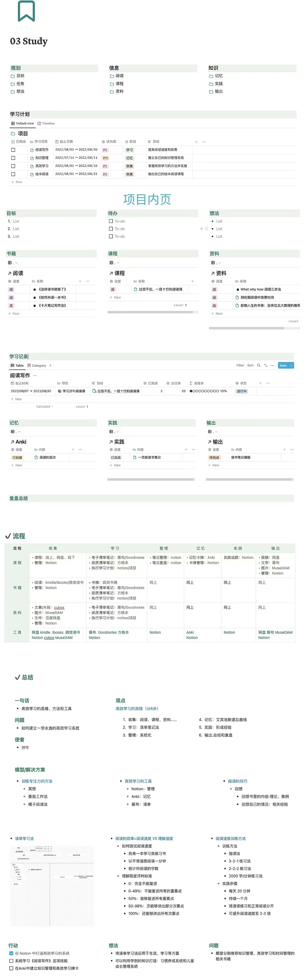Check 系统学习《阅读写作》这项技能 action item
Screen dimensions: 306x980
click(x=11, y=961)
